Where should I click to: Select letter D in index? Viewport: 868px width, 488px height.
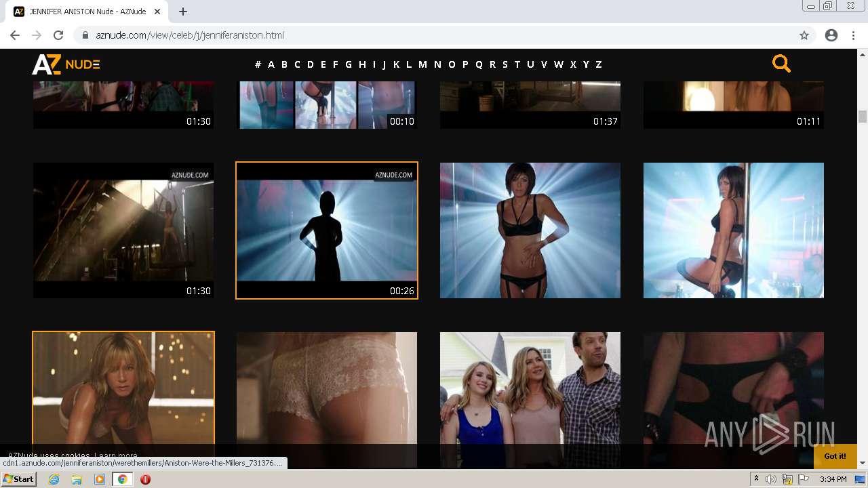311,64
